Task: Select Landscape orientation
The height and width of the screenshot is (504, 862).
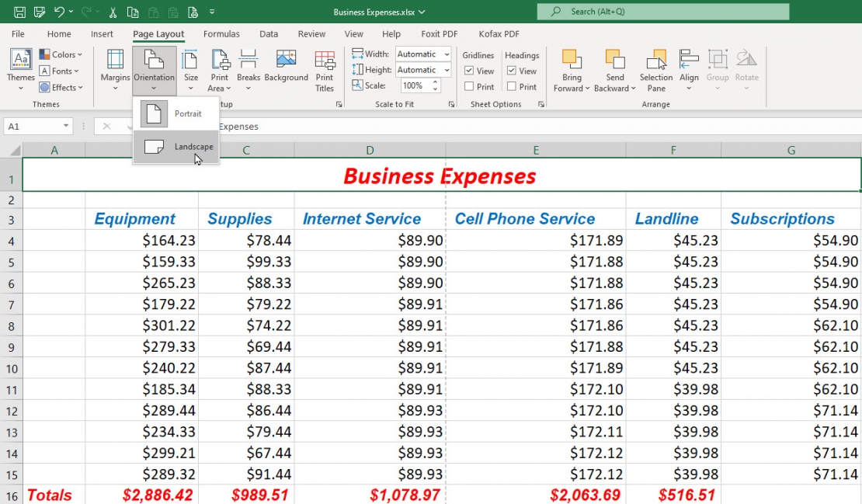Action: pos(193,147)
